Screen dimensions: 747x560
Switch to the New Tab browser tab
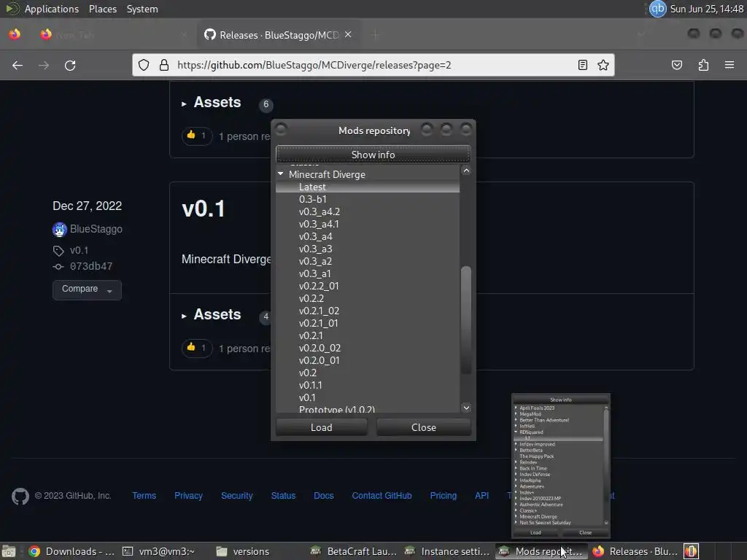(x=114, y=35)
